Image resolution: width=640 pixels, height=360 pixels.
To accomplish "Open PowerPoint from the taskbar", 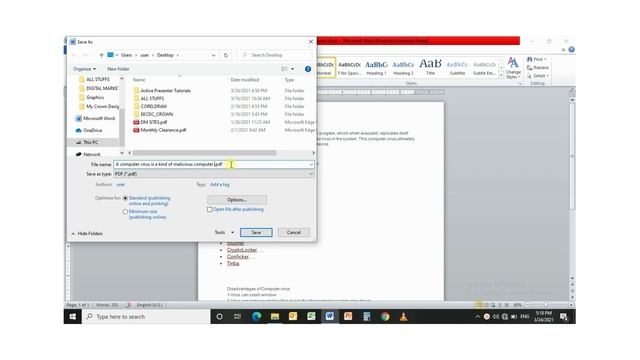I will (x=348, y=316).
